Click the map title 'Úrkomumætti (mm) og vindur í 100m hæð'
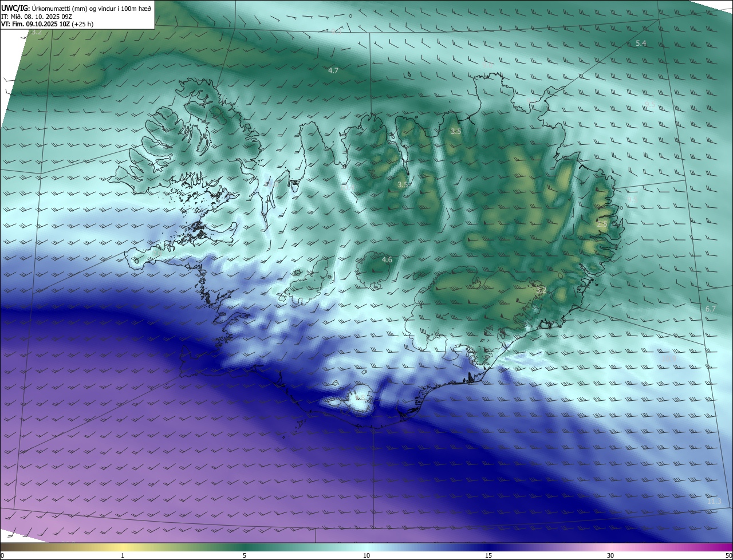The image size is (733, 560). click(92, 9)
